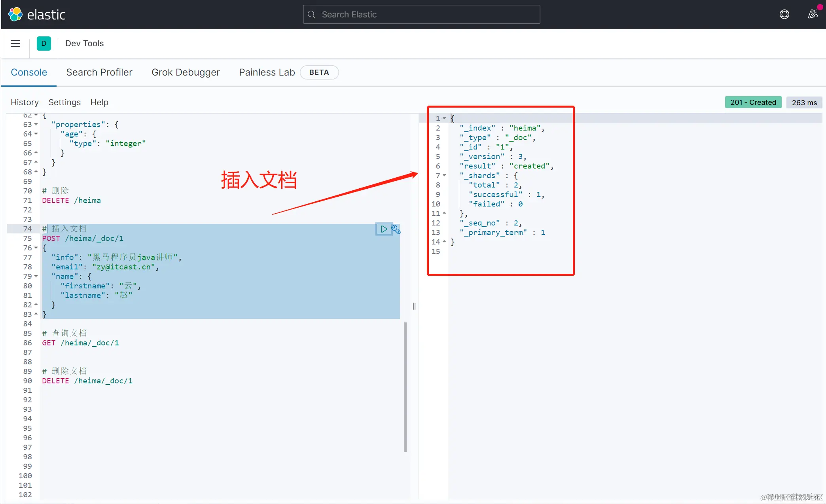Viewport: 826px width, 504px height.
Task: Open the Painless Lab tab
Action: pos(267,72)
